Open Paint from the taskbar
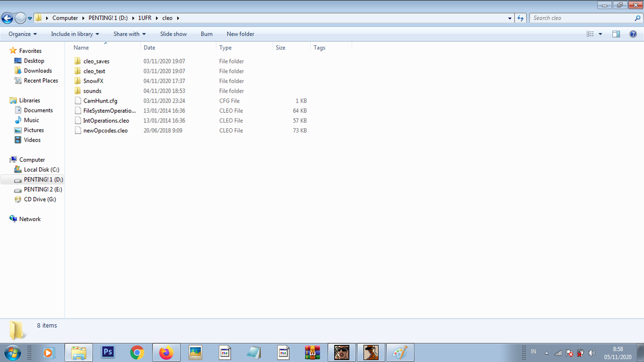This screenshot has width=644, height=362. (400, 352)
